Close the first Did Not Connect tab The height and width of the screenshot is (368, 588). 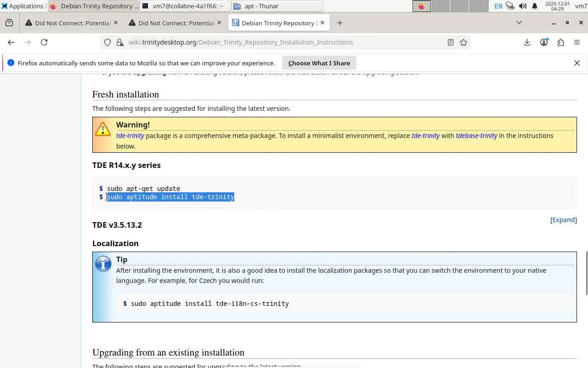click(115, 23)
